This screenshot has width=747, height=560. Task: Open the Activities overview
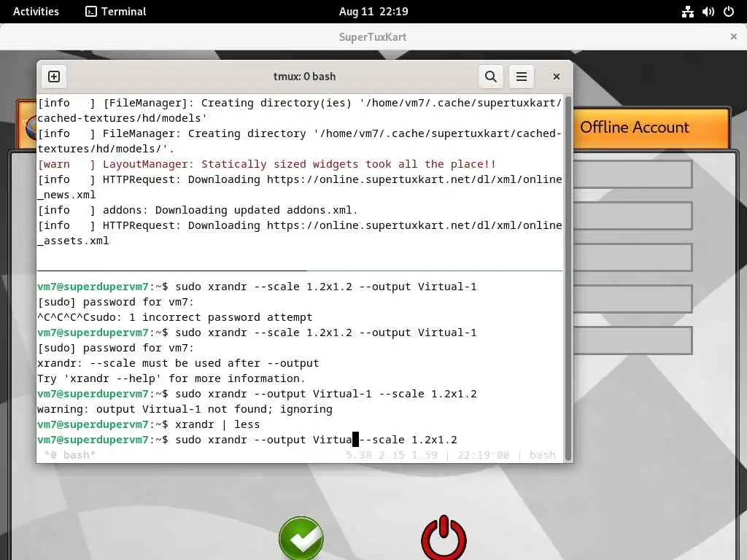click(x=36, y=12)
